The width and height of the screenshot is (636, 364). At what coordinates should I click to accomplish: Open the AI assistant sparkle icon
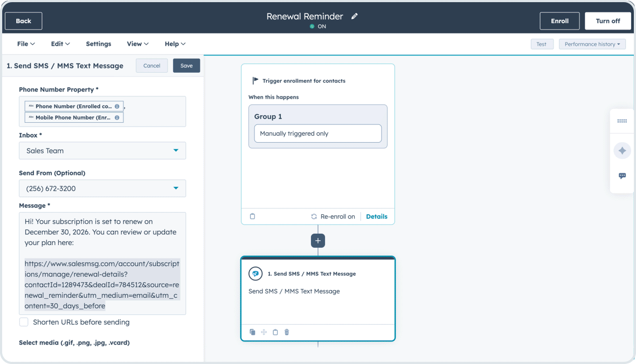point(622,150)
